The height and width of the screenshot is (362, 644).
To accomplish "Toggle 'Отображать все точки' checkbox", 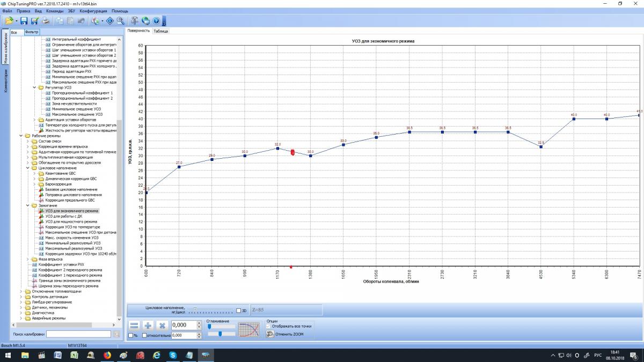I will [x=269, y=326].
